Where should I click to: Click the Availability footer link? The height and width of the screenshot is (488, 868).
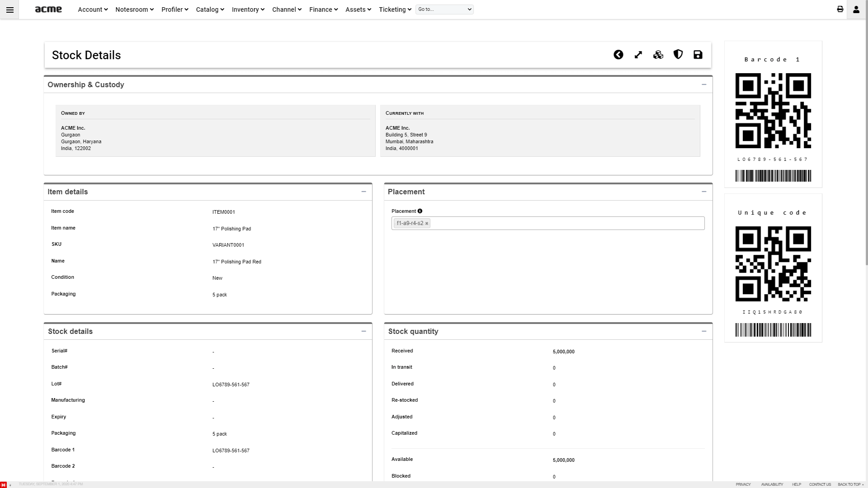tap(772, 484)
